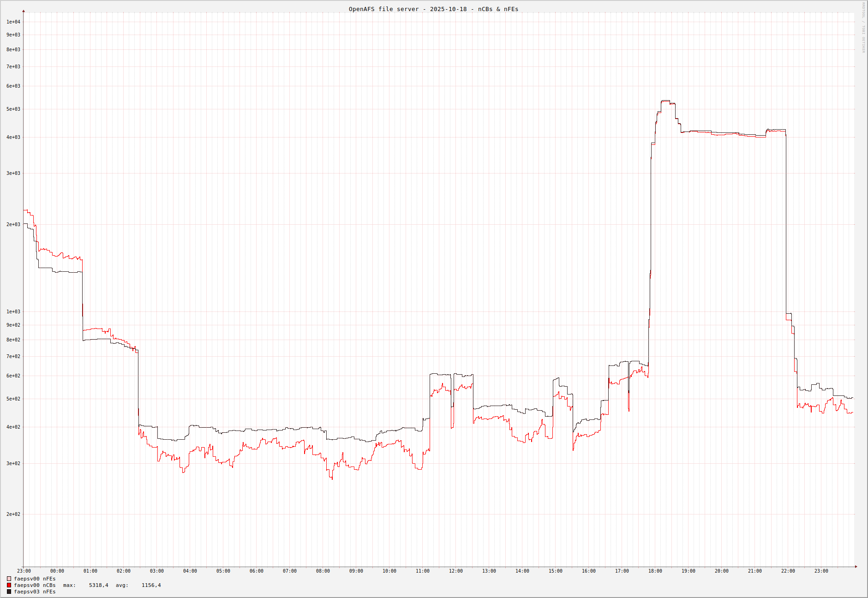Click the 12:00 time axis label
The image size is (868, 598).
pos(455,571)
